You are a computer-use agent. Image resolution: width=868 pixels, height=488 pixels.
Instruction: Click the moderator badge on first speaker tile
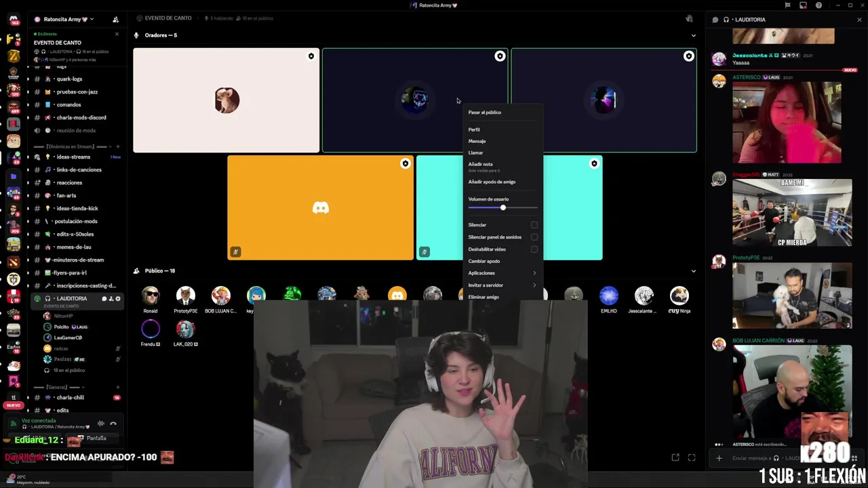(311, 56)
